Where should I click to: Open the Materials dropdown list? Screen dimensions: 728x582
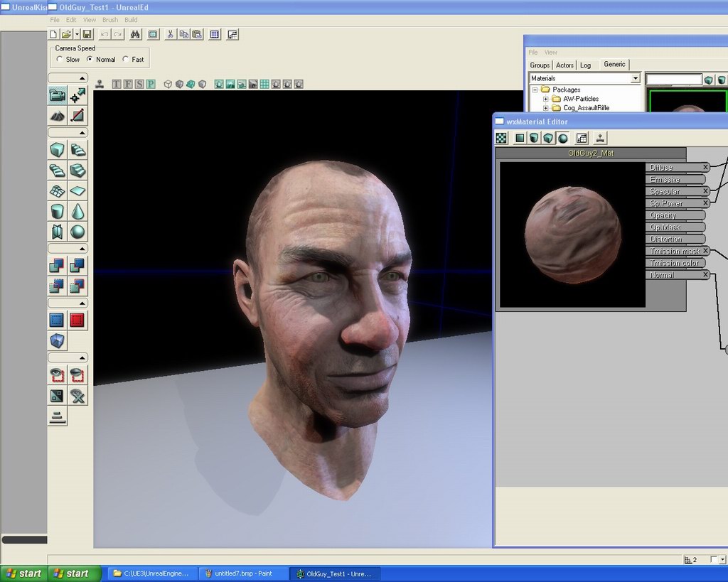[x=635, y=78]
